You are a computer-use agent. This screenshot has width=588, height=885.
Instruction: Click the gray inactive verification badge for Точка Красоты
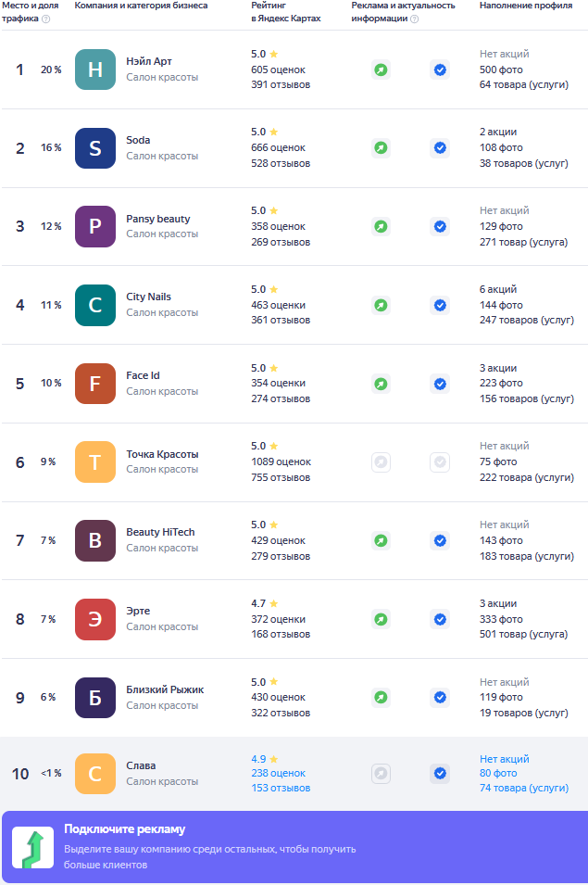[440, 461]
